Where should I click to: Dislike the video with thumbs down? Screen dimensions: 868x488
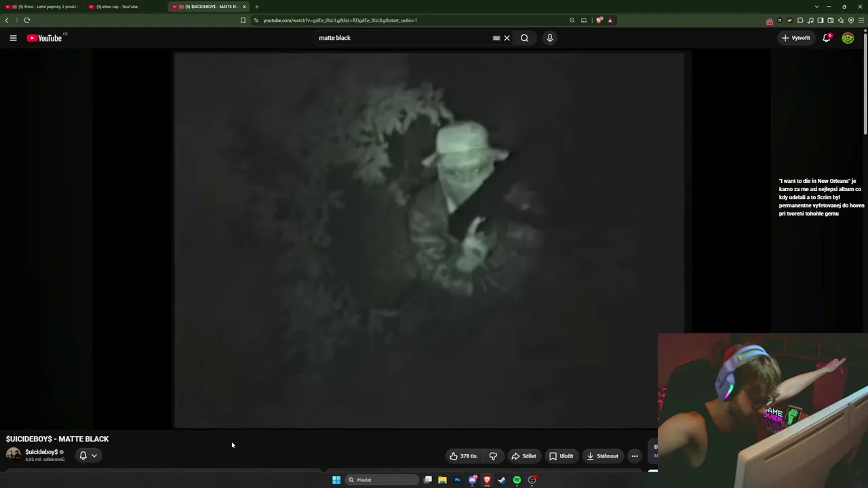[x=493, y=456]
